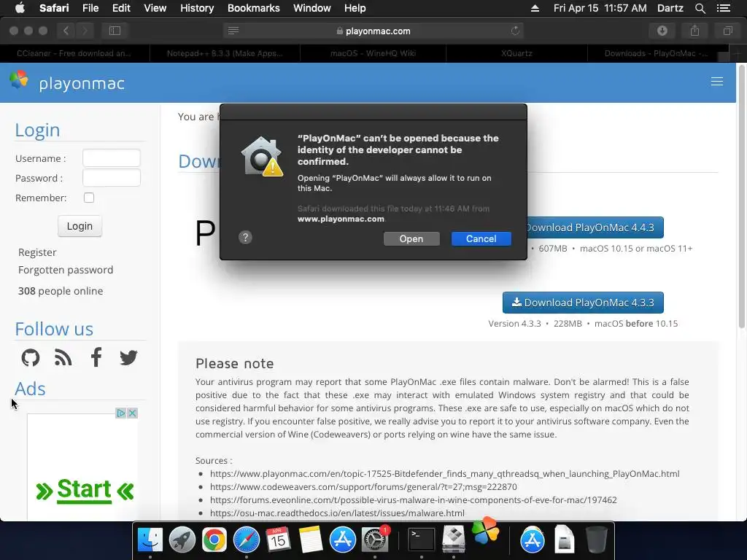The height and width of the screenshot is (560, 747).
Task: Open the Edit menu
Action: pos(121,8)
